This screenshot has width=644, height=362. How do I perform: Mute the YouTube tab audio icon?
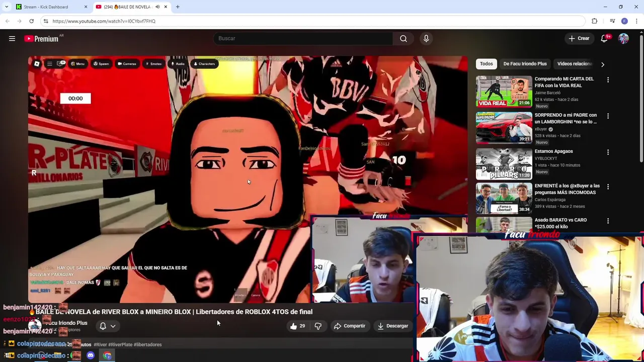[x=157, y=7]
